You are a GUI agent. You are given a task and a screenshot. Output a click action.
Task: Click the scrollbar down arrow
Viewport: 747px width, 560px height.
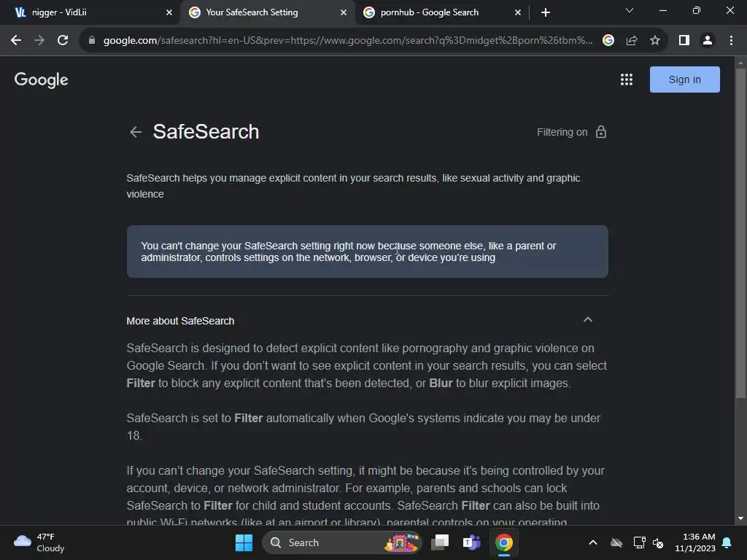pyautogui.click(x=740, y=518)
